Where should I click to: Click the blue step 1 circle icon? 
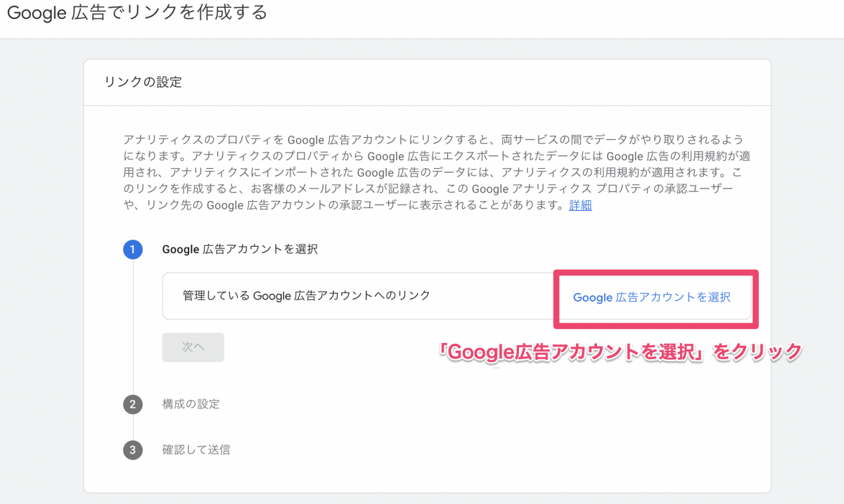pyautogui.click(x=133, y=250)
